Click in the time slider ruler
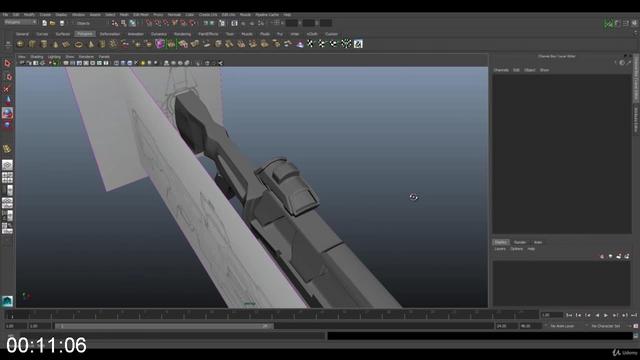Screen dimensions: 640x360 272,315
